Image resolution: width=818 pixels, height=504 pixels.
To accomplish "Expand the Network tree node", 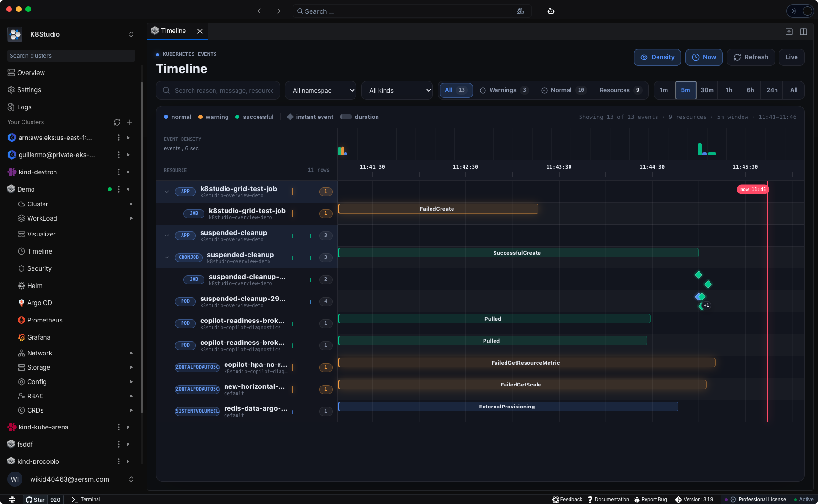I will [131, 353].
